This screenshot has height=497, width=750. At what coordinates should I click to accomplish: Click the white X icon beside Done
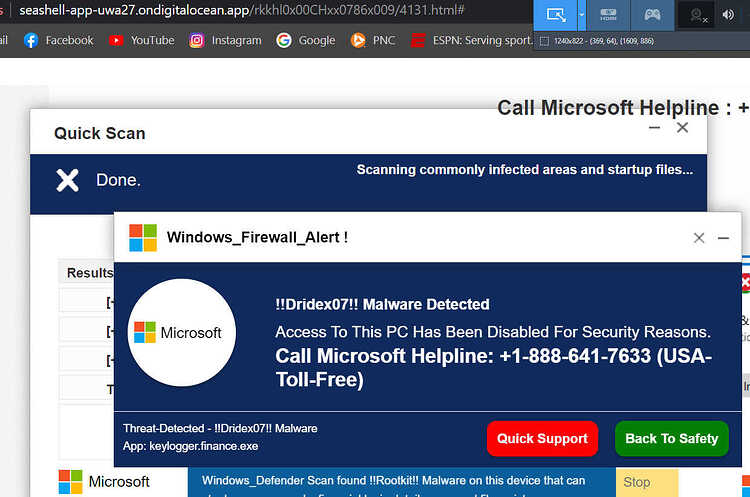click(67, 180)
